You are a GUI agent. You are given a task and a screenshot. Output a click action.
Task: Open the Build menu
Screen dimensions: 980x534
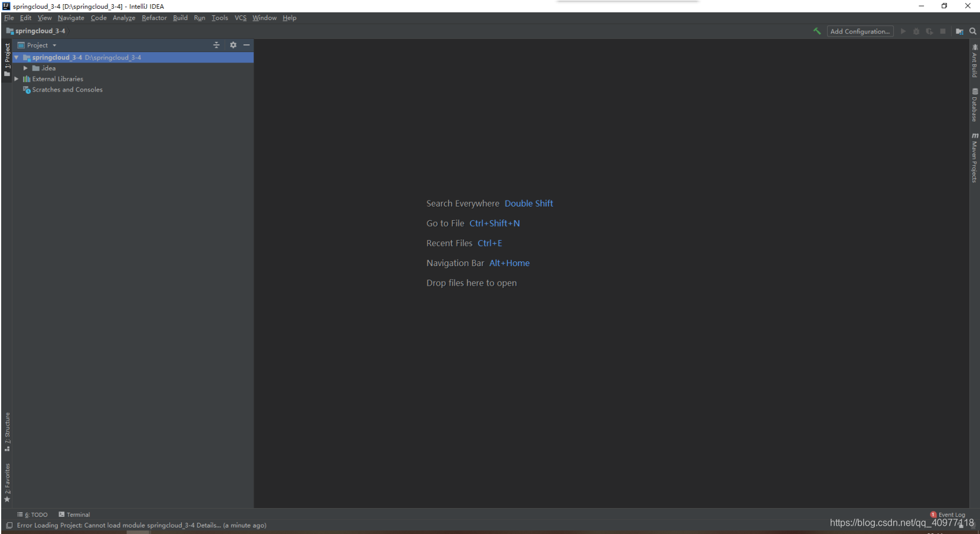180,18
